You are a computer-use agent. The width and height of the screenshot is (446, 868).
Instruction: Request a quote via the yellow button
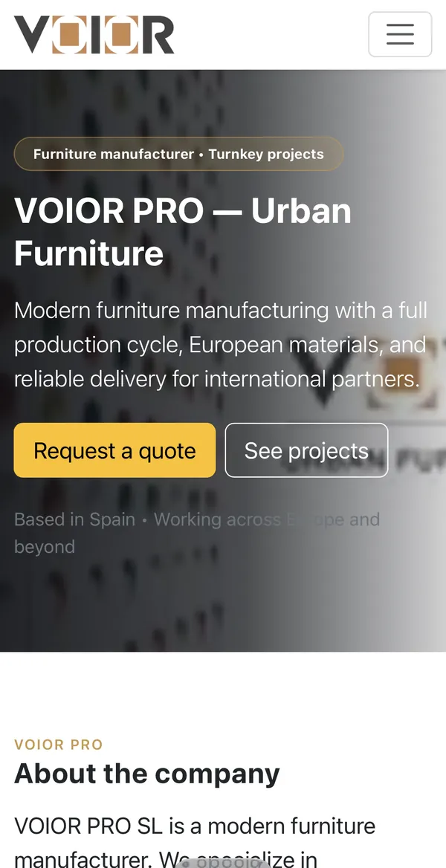114,450
